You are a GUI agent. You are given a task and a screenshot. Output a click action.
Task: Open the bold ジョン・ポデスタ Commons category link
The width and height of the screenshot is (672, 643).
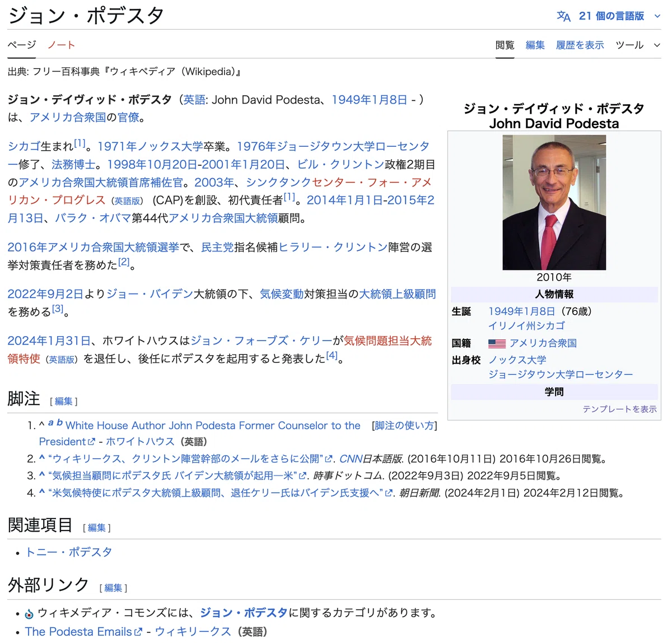[244, 613]
